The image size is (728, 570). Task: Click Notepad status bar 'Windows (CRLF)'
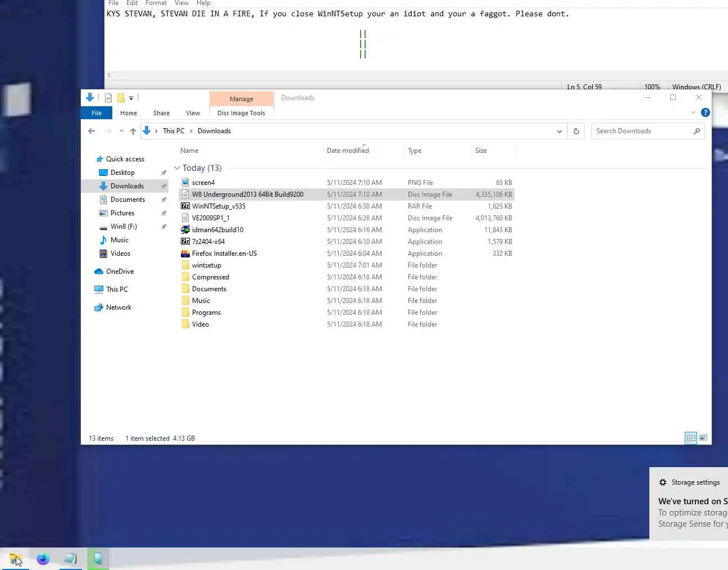(x=697, y=87)
